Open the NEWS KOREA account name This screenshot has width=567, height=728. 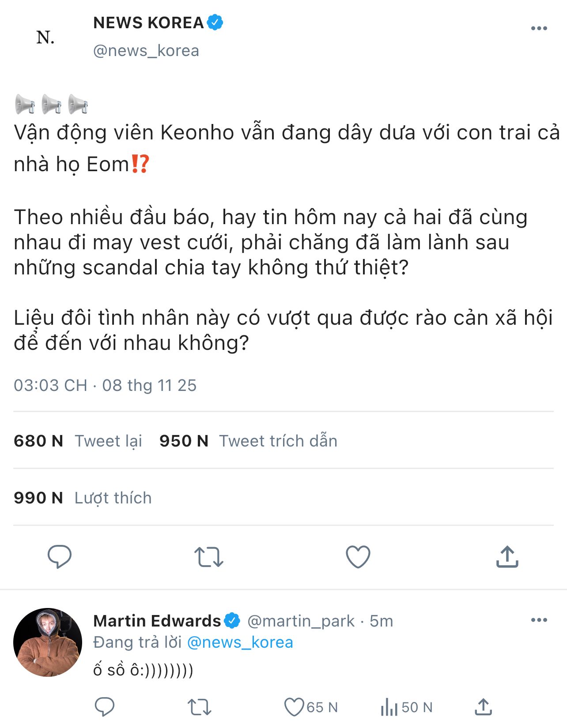pyautogui.click(x=148, y=23)
